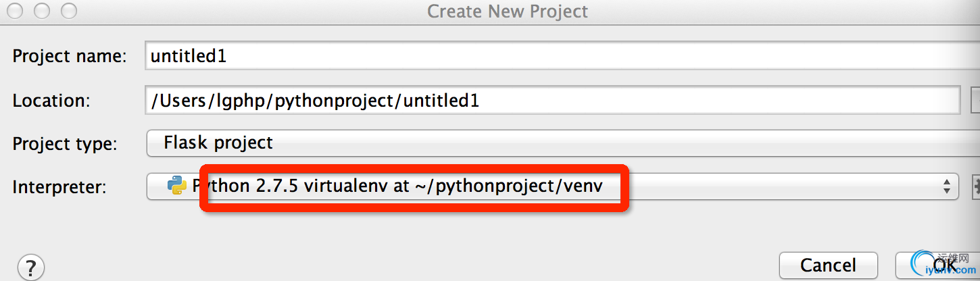980x281 pixels.
Task: Click the Project type label
Action: coord(65,144)
